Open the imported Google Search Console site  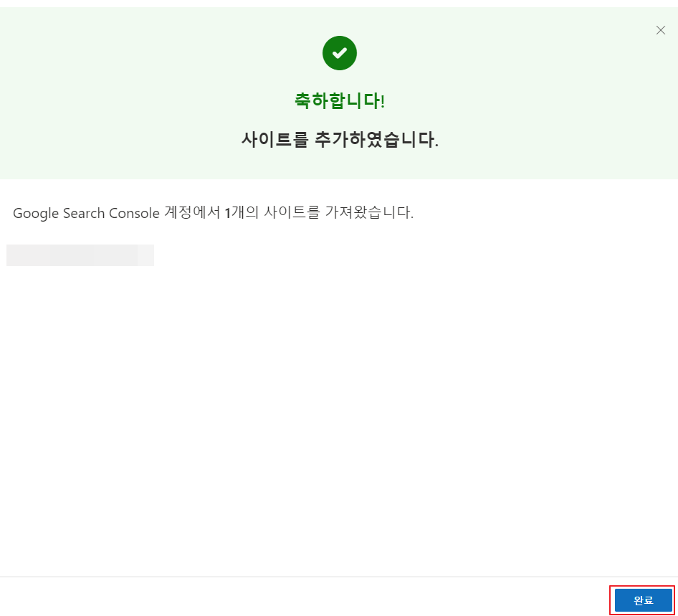click(80, 255)
